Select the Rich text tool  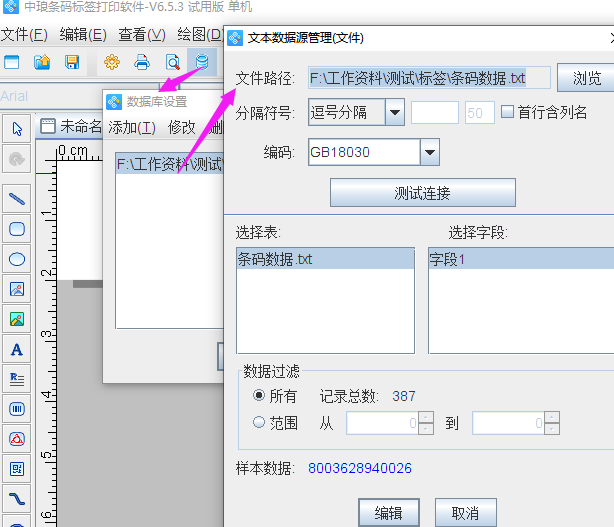point(16,379)
